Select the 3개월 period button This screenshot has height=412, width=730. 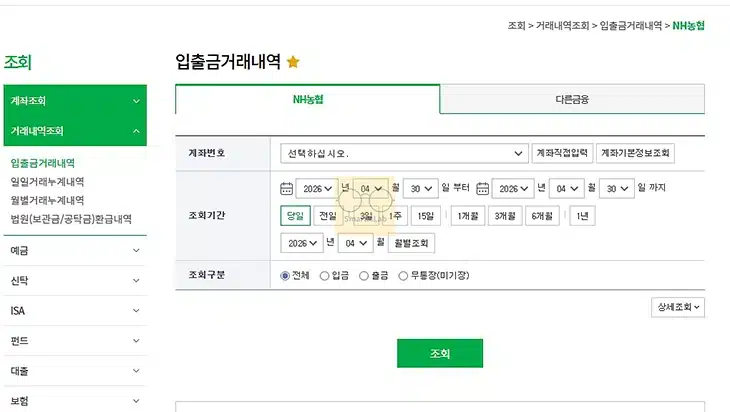[505, 216]
